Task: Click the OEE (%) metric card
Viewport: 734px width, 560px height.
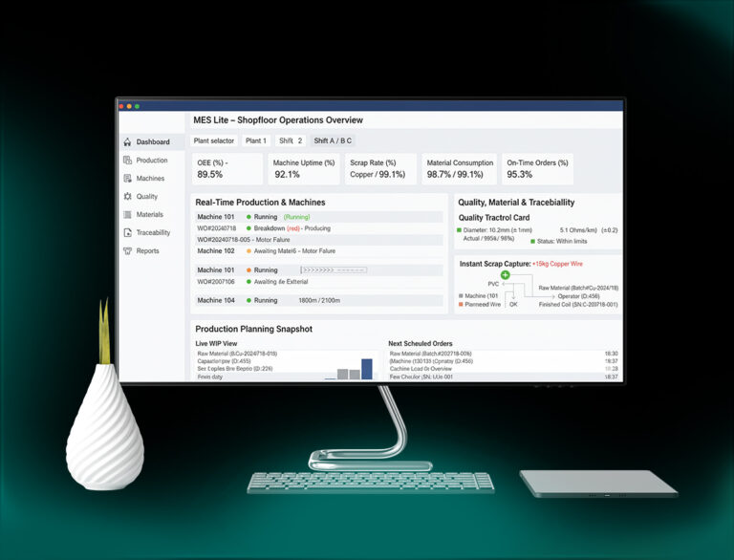Action: click(227, 169)
